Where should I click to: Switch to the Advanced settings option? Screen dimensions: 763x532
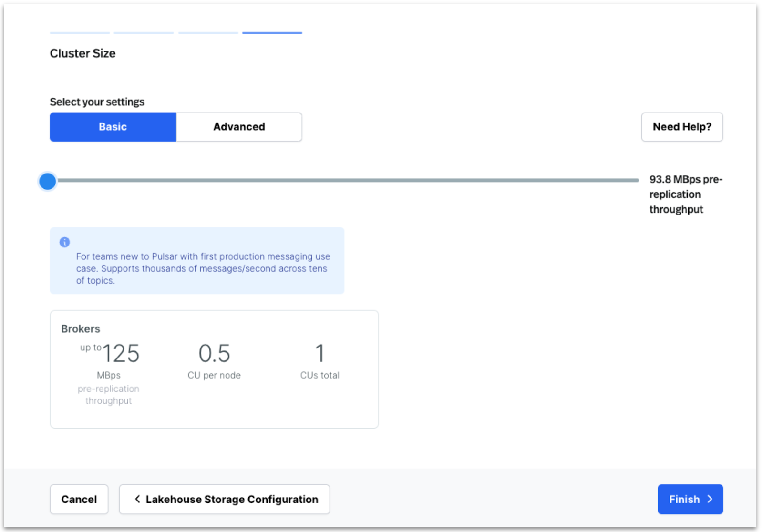[x=239, y=127]
